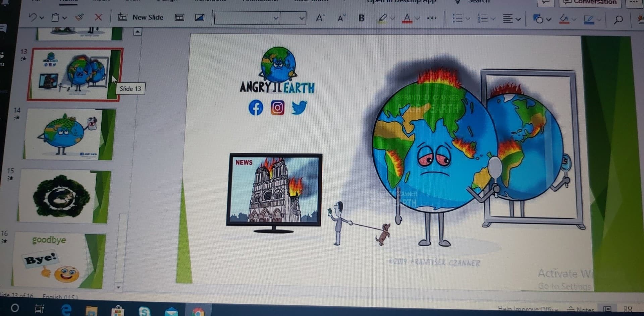Select slide 16 goodbye thumbnail
Image resolution: width=644 pixels, height=316 pixels.
click(58, 260)
